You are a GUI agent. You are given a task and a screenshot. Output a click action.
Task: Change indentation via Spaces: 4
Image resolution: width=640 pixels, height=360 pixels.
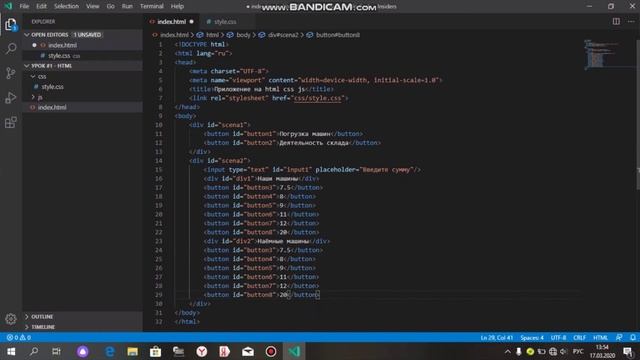point(532,338)
